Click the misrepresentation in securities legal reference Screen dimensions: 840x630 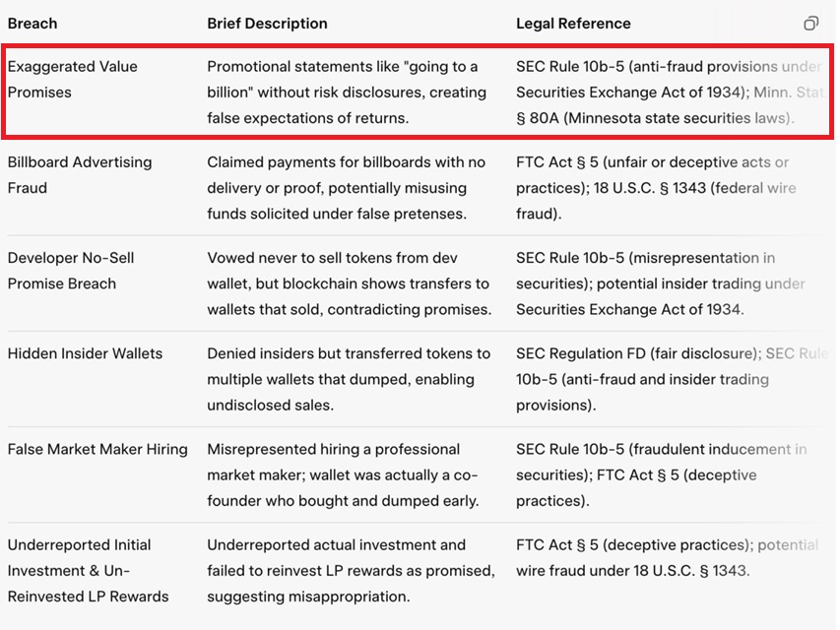(x=645, y=258)
